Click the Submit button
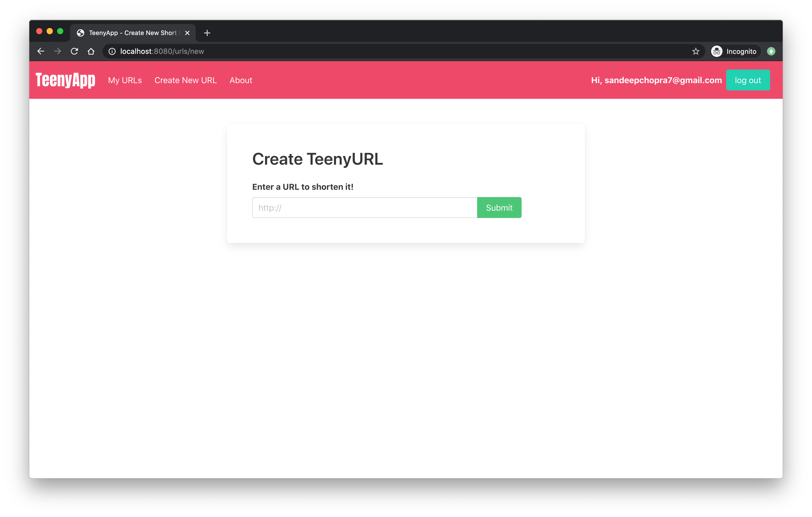 499,208
